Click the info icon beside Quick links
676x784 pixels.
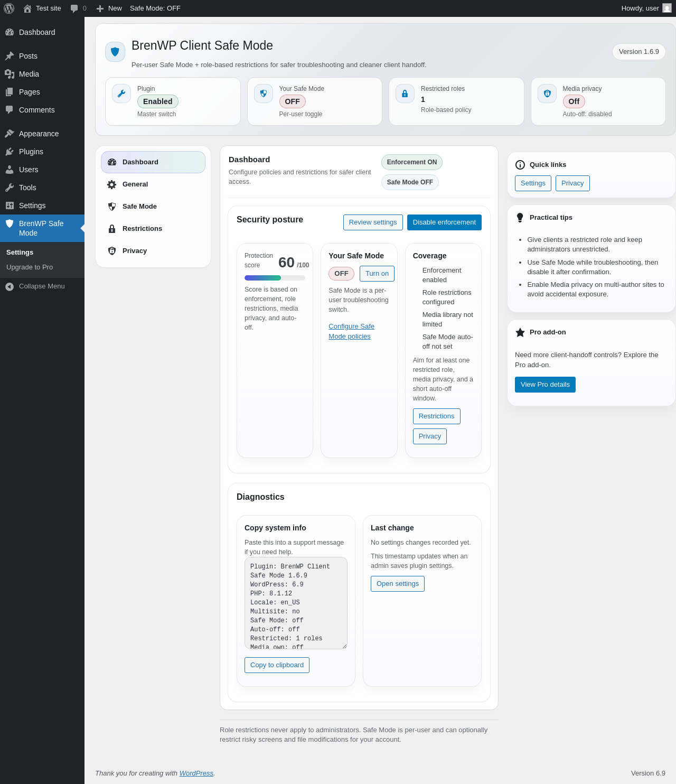(x=520, y=165)
